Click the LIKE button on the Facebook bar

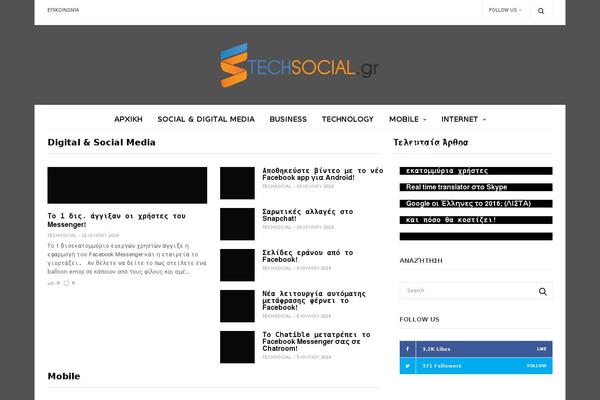pyautogui.click(x=541, y=349)
